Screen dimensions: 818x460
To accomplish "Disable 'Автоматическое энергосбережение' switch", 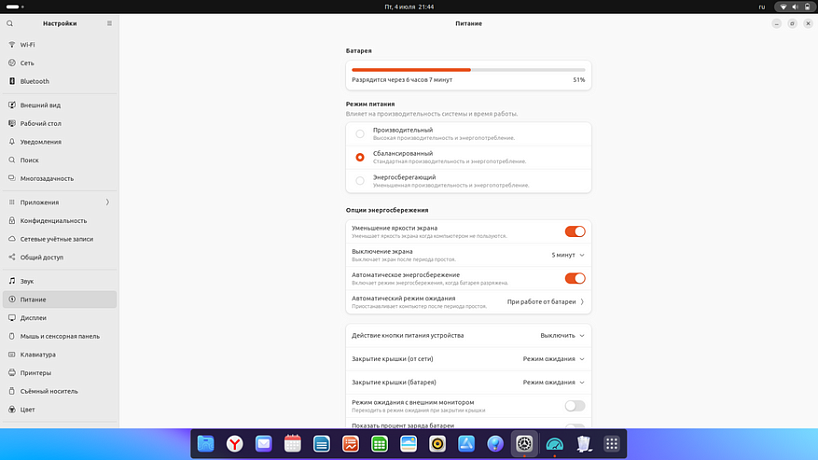I will 574,278.
